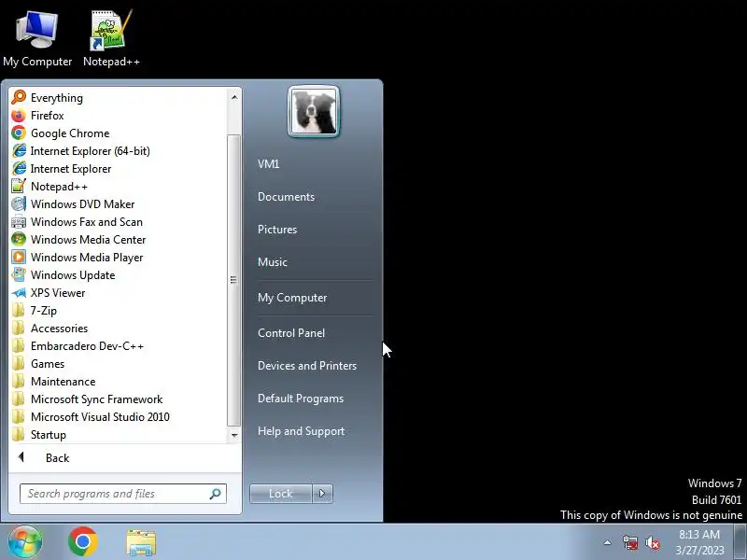The height and width of the screenshot is (560, 747).
Task: Open Help and Support
Action: pyautogui.click(x=301, y=431)
